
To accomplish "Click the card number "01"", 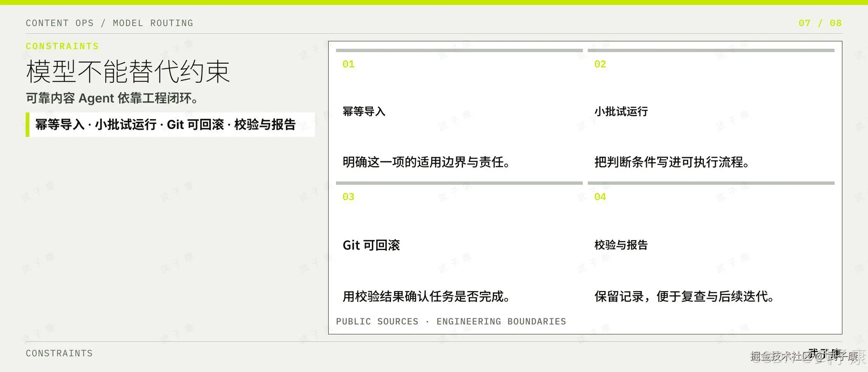I will coord(348,64).
